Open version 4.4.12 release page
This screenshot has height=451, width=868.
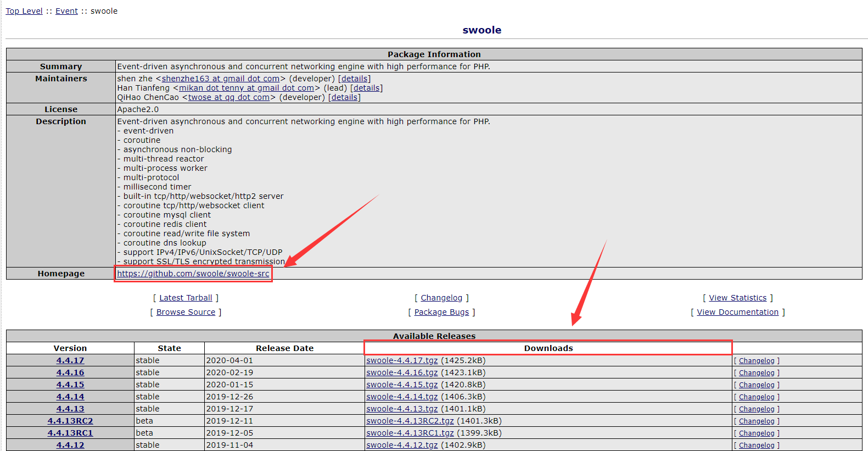pos(70,445)
